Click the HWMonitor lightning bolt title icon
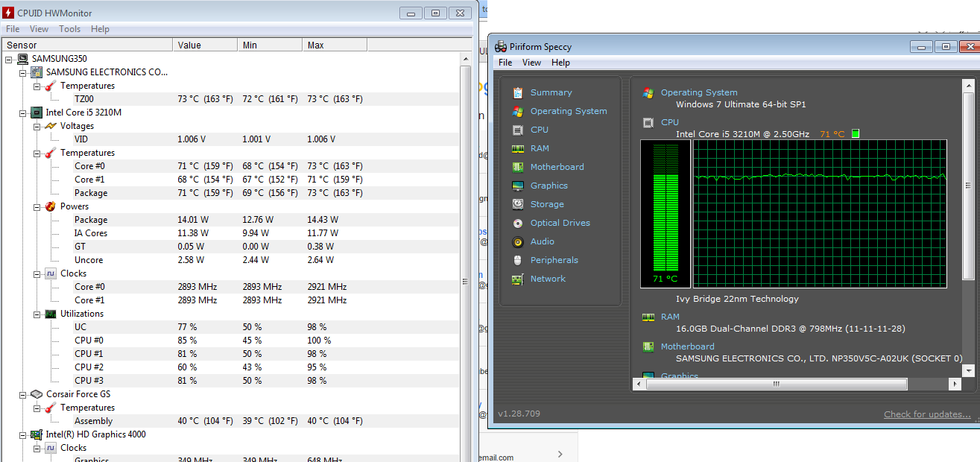This screenshot has width=980, height=462. pyautogui.click(x=8, y=13)
